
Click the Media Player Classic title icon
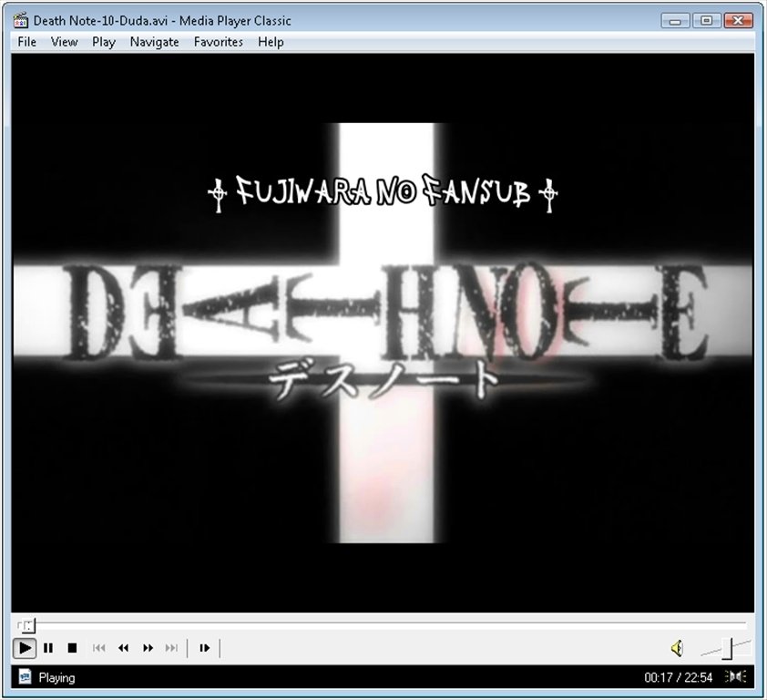pyautogui.click(x=21, y=21)
